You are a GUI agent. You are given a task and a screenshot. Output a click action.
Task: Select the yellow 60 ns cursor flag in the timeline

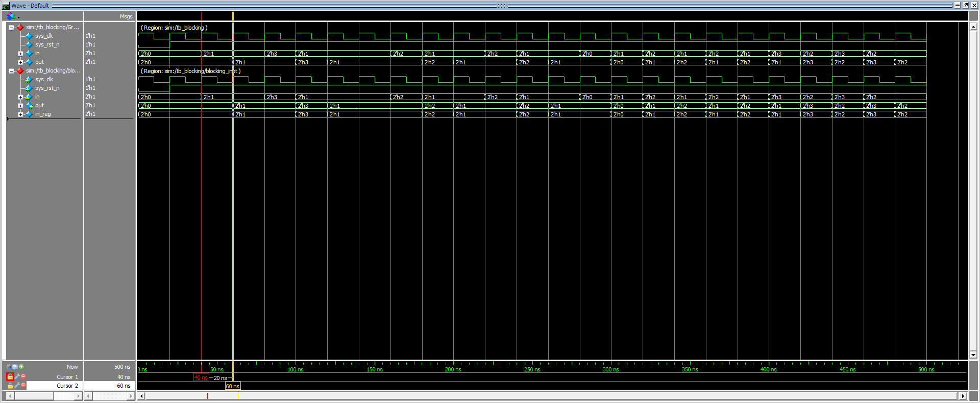coord(233,387)
